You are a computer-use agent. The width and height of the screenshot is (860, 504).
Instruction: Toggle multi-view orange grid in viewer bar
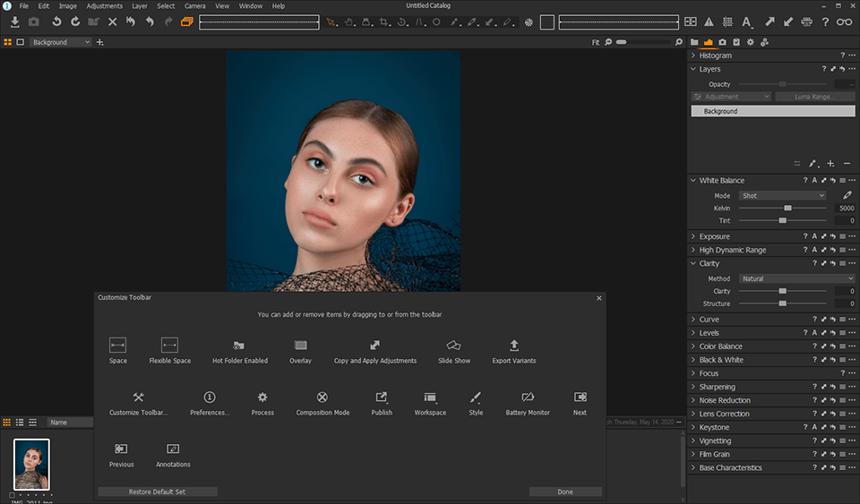point(8,42)
